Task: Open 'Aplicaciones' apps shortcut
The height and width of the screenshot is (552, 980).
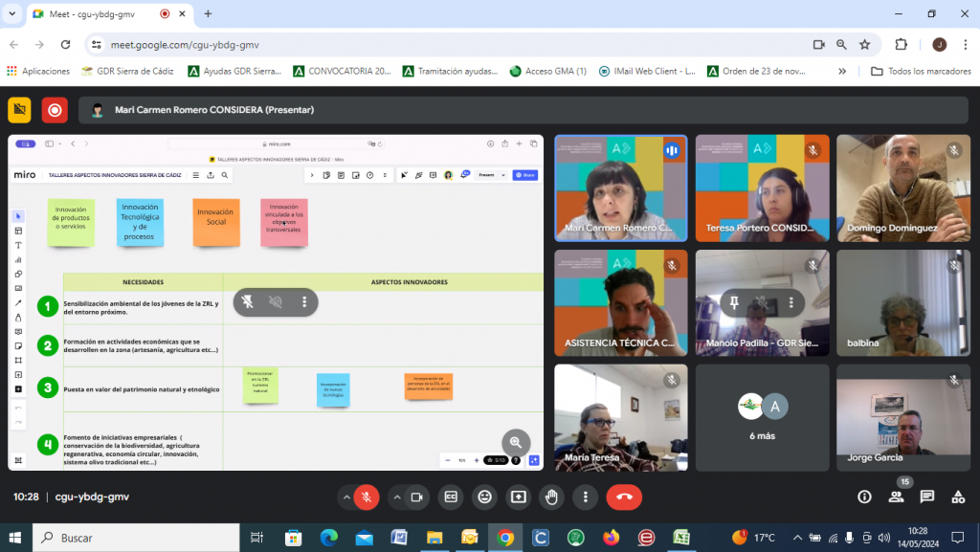Action: click(x=38, y=71)
